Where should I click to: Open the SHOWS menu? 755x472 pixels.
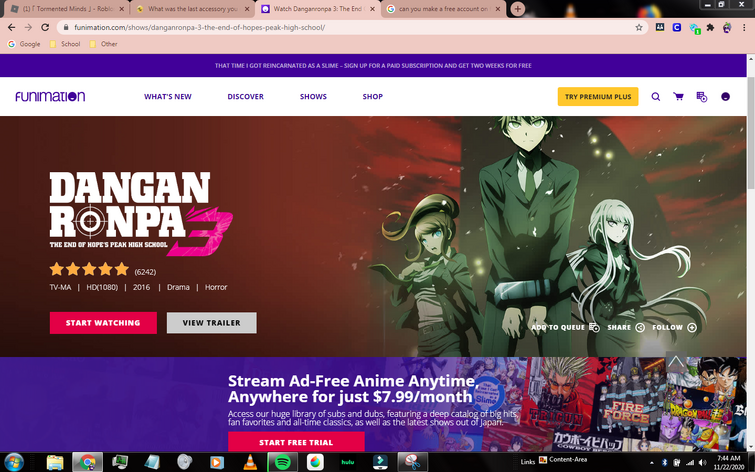coord(313,96)
